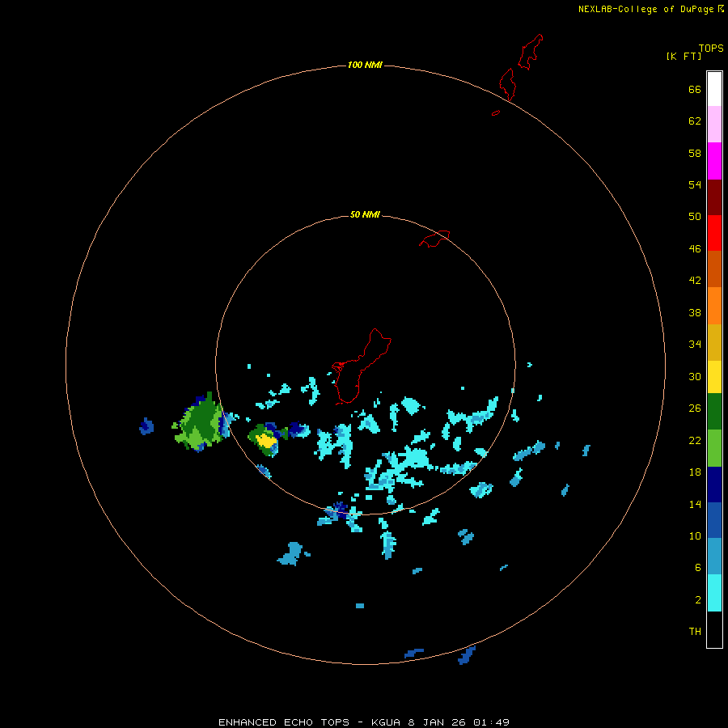The image size is (728, 728).
Task: Click the legend value 2
Action: click(x=698, y=600)
